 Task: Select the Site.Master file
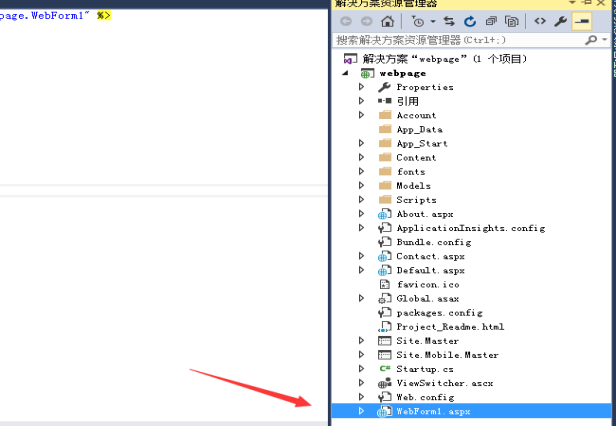[x=427, y=341]
